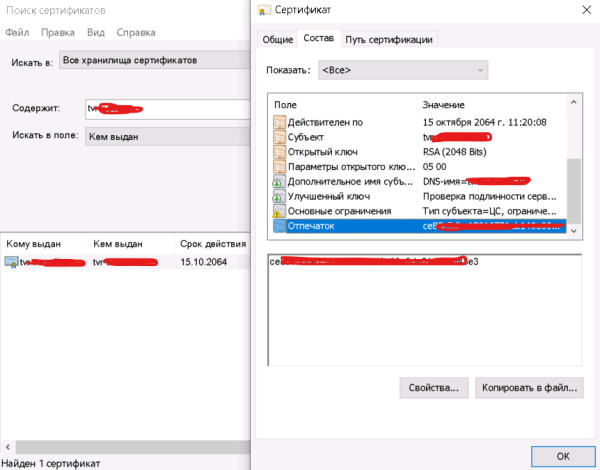Image resolution: width=600 pixels, height=470 pixels.
Task: Click the field list vertical scrollbar thumb
Action: point(574,191)
